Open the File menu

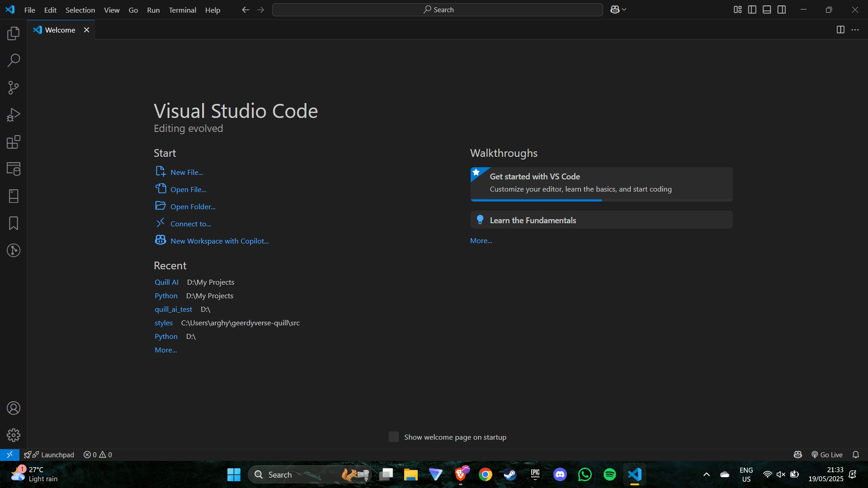click(30, 10)
